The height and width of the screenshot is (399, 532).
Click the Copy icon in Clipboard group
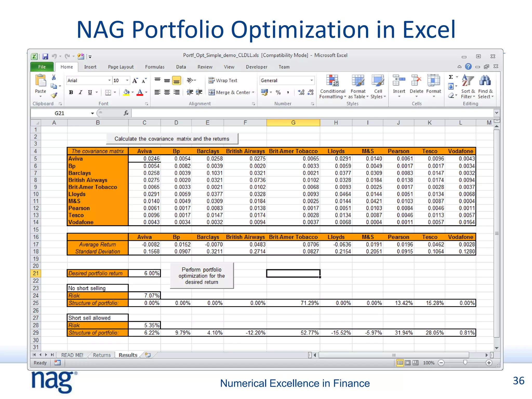[x=54, y=86]
